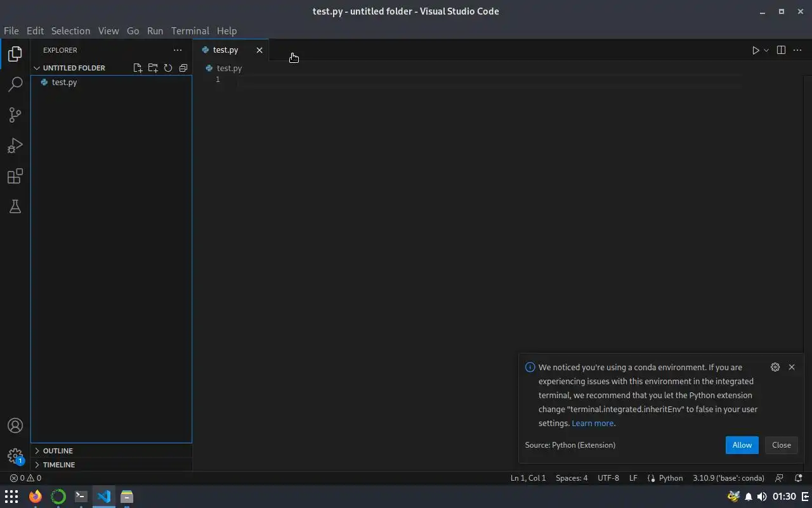Collapse all folders in Explorer
Image resolution: width=812 pixels, height=508 pixels.
tap(183, 68)
